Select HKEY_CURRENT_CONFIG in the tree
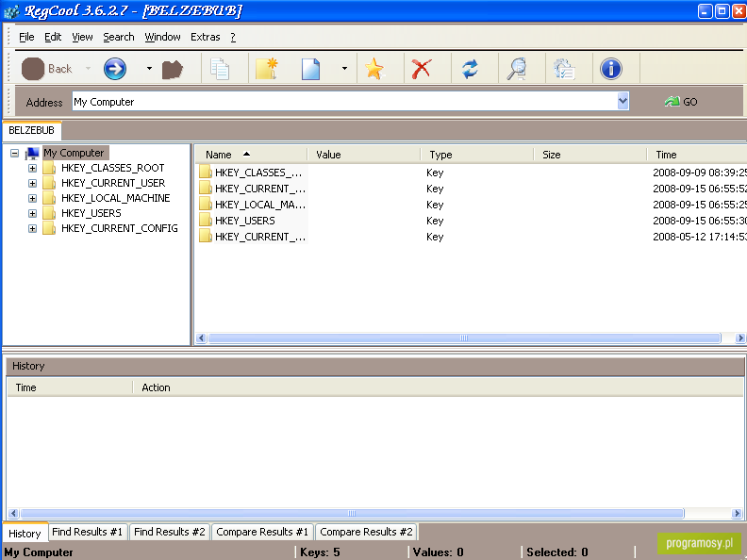This screenshot has height=560, width=747. (120, 228)
